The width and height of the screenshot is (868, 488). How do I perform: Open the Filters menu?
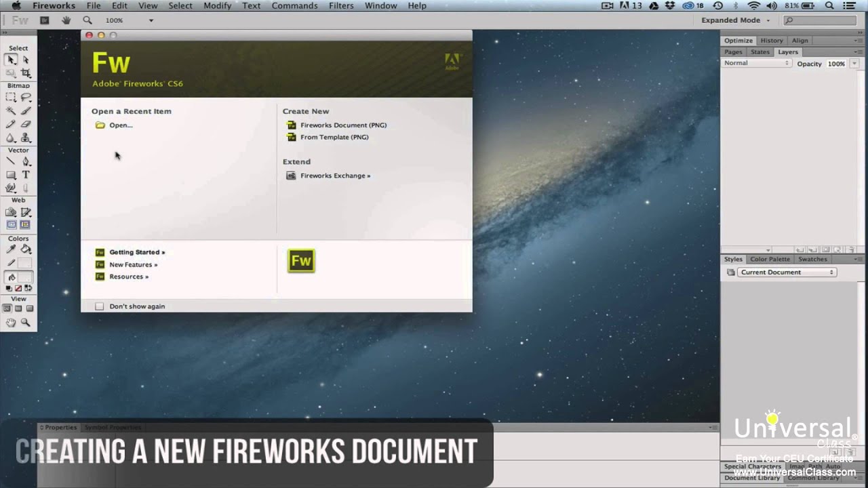point(341,5)
